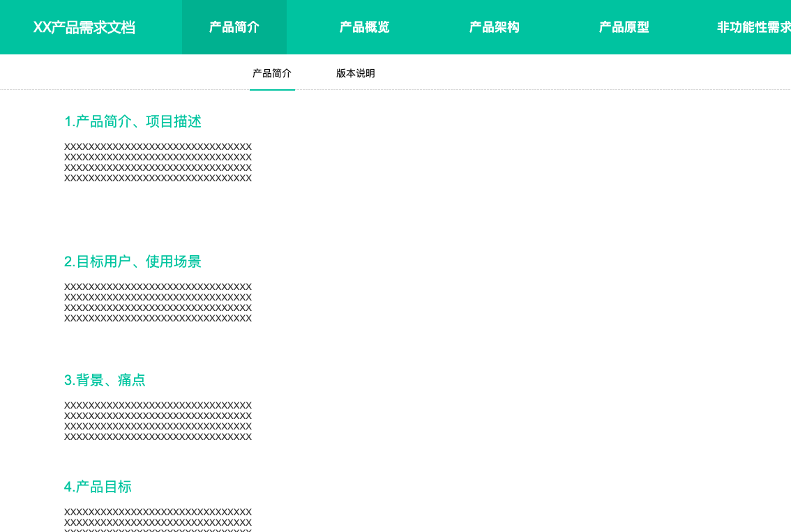This screenshot has height=532, width=791.
Task: Open the 产品原型 tab
Action: [624, 27]
